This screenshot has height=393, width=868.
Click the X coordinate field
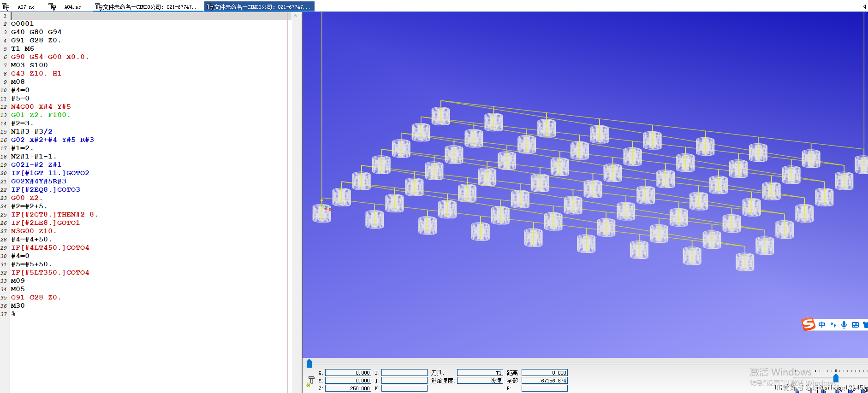point(348,373)
